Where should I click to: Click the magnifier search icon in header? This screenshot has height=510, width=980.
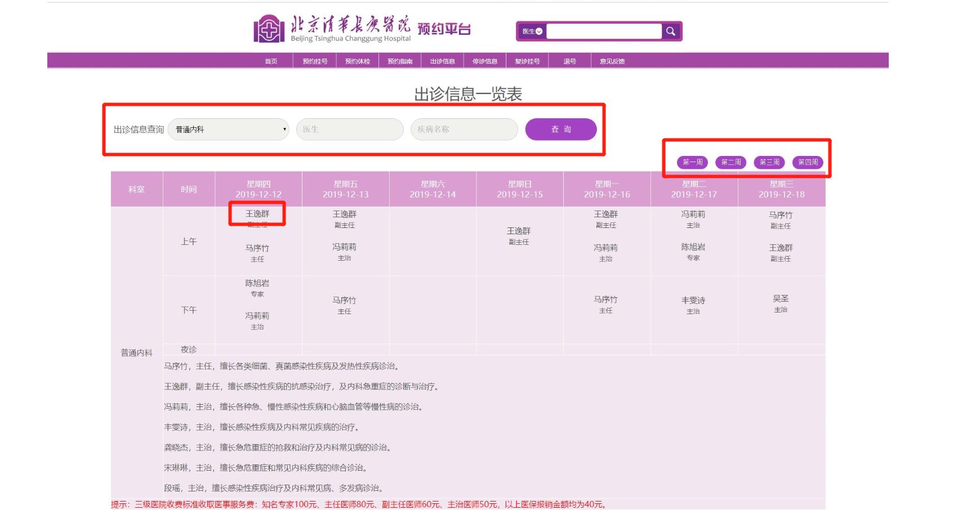(x=670, y=32)
